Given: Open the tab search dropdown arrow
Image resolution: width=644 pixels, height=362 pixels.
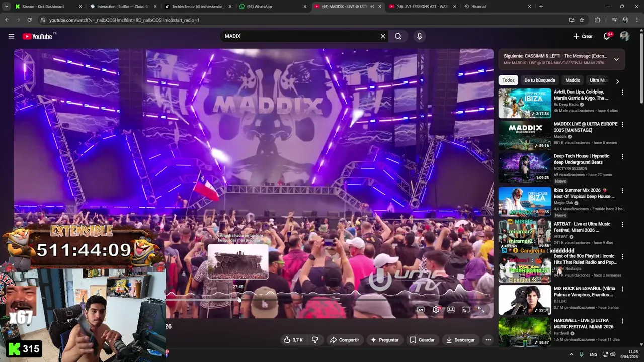Looking at the screenshot, I should tap(6, 7).
